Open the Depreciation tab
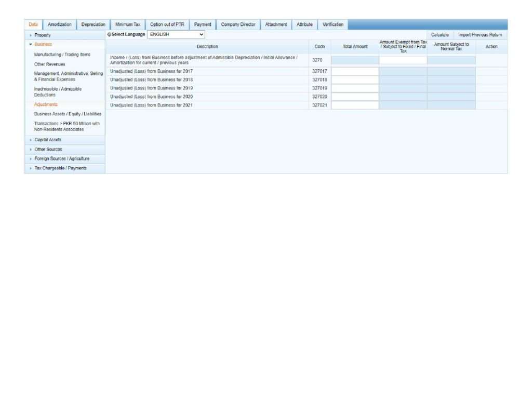532x411 pixels. coord(93,24)
